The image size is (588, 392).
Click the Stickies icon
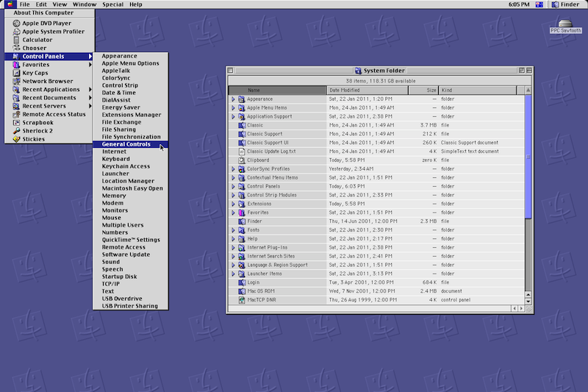coord(16,139)
